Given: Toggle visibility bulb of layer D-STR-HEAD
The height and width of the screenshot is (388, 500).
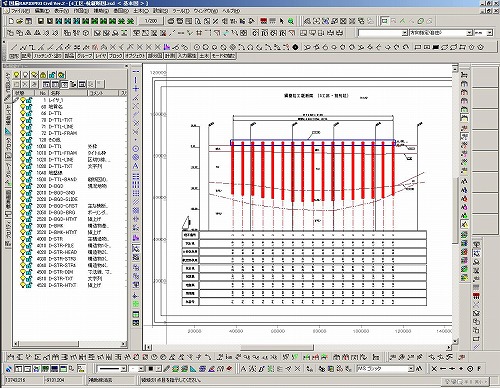Looking at the screenshot, I should tap(23, 252).
